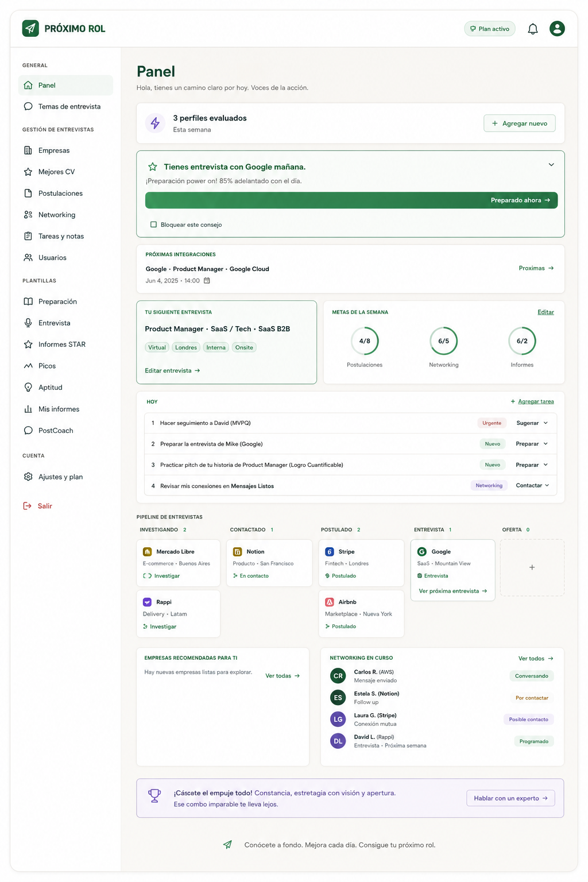Click Salir logout icon
Viewport: 588px width, 882px height.
point(27,506)
